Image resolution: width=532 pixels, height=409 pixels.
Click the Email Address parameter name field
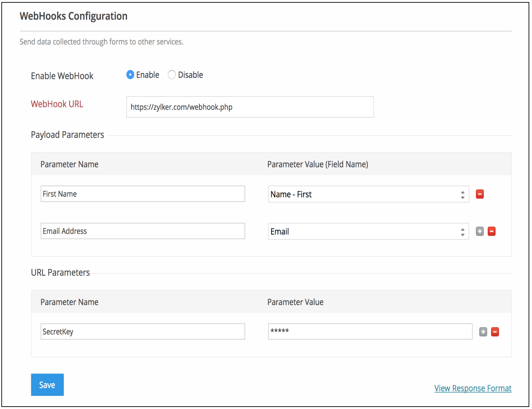click(143, 231)
